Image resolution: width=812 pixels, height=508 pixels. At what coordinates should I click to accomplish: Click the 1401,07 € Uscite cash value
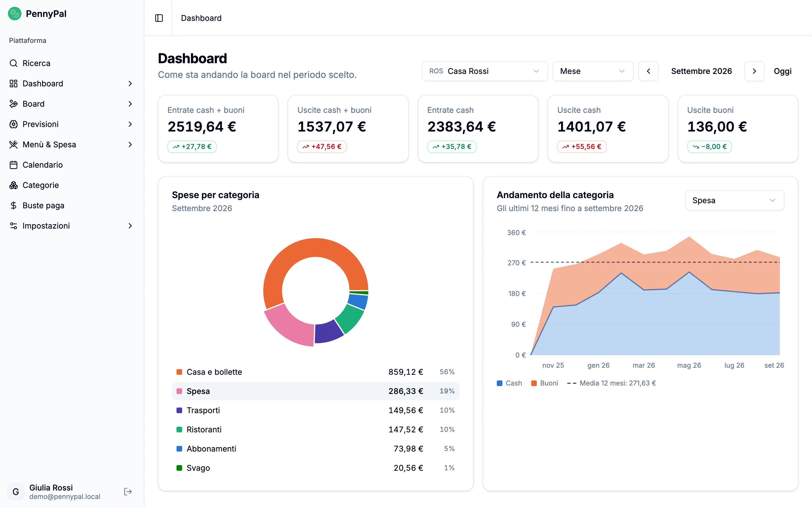pos(592,127)
